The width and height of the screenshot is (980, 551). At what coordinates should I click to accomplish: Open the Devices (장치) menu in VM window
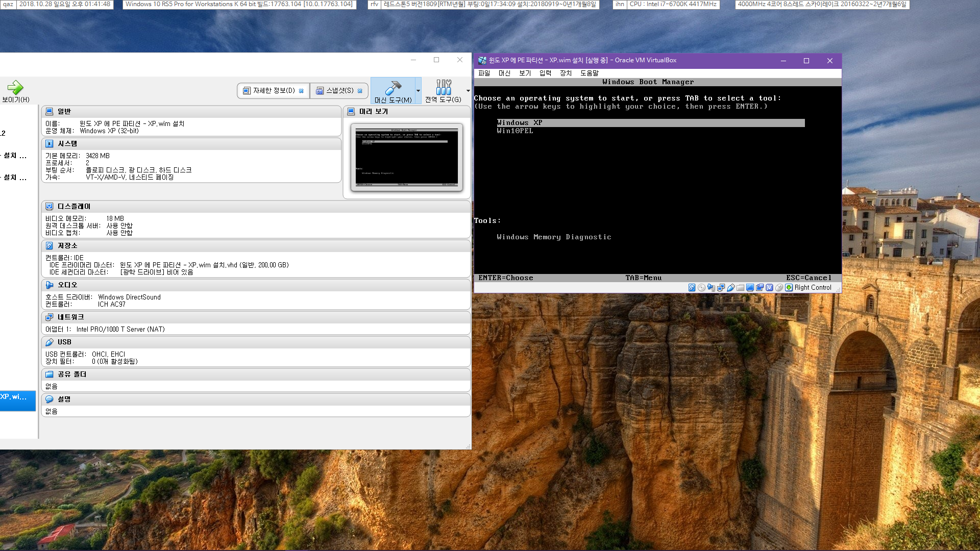click(x=566, y=73)
